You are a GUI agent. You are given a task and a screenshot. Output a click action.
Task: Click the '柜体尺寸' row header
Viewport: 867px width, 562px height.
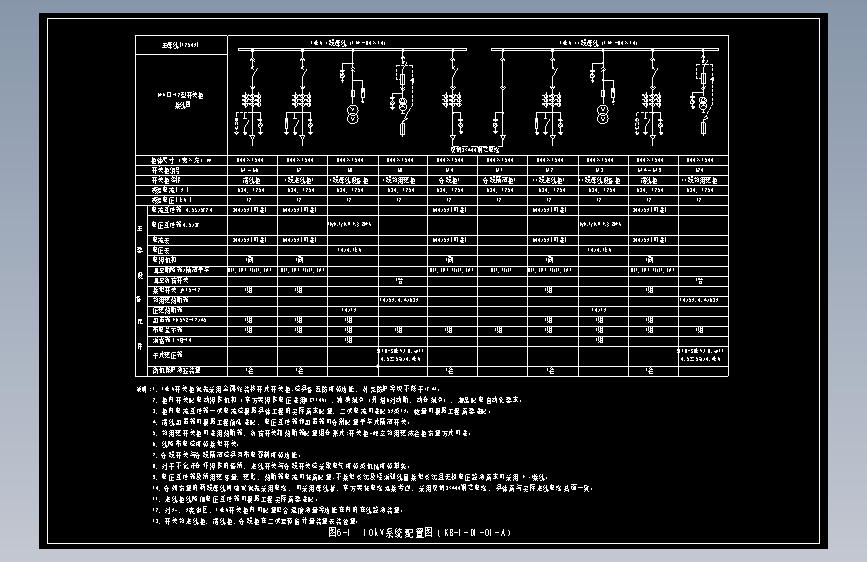[x=181, y=160]
